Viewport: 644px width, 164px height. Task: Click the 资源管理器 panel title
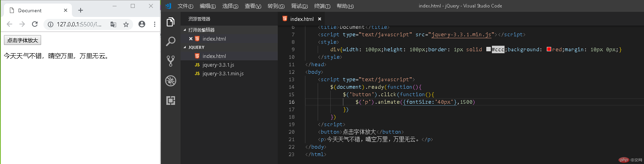pos(199,19)
